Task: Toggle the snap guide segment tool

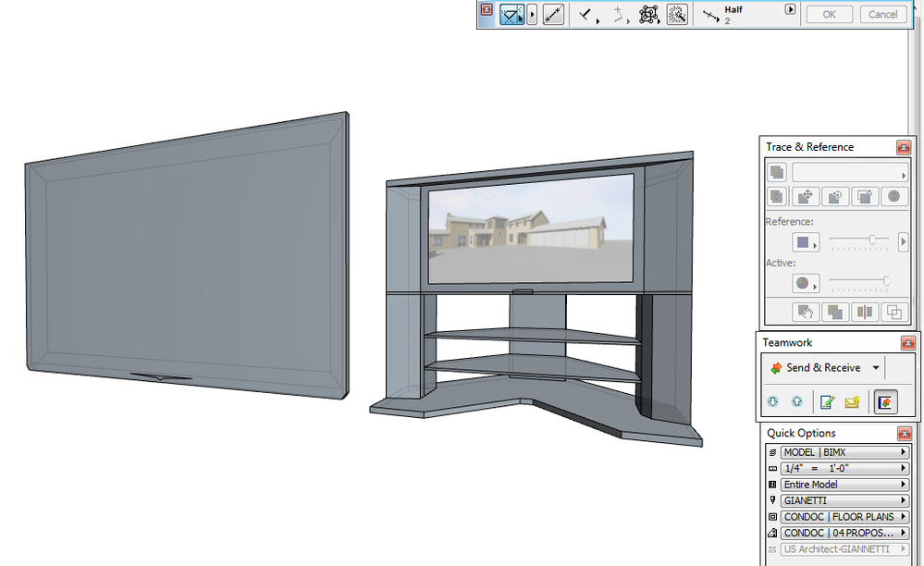Action: pos(553,14)
